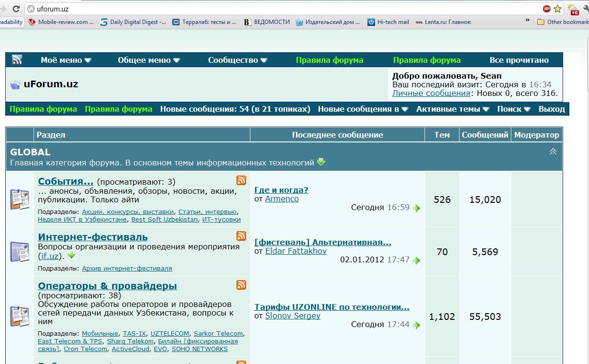Open the Терралаб bookmark
589x364 pixels.
point(204,22)
